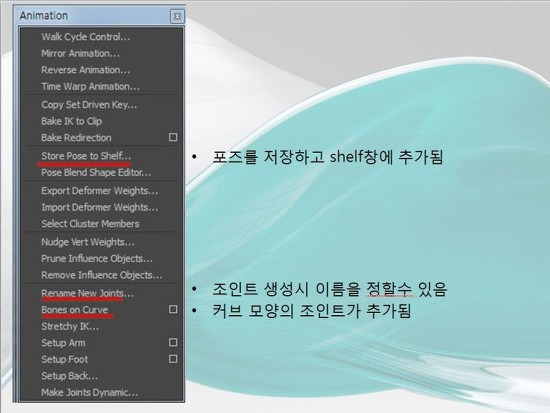Viewport: 550px width, 413px height.
Task: Open Bones on Curve option box
Action: tap(173, 309)
